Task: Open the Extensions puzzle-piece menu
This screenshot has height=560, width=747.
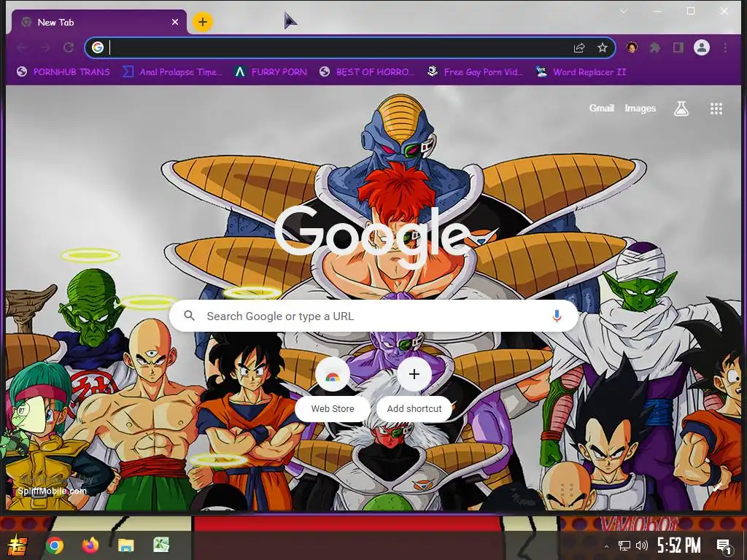Action: point(655,47)
